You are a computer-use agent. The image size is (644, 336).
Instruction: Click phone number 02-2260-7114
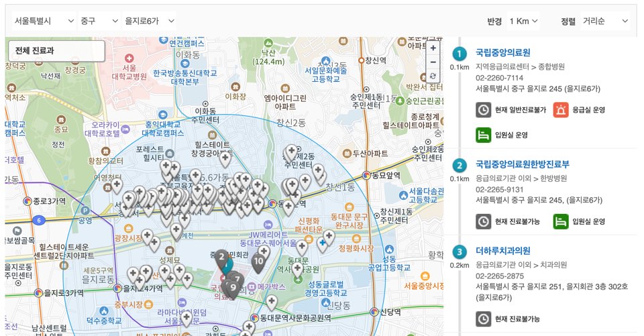coord(499,78)
